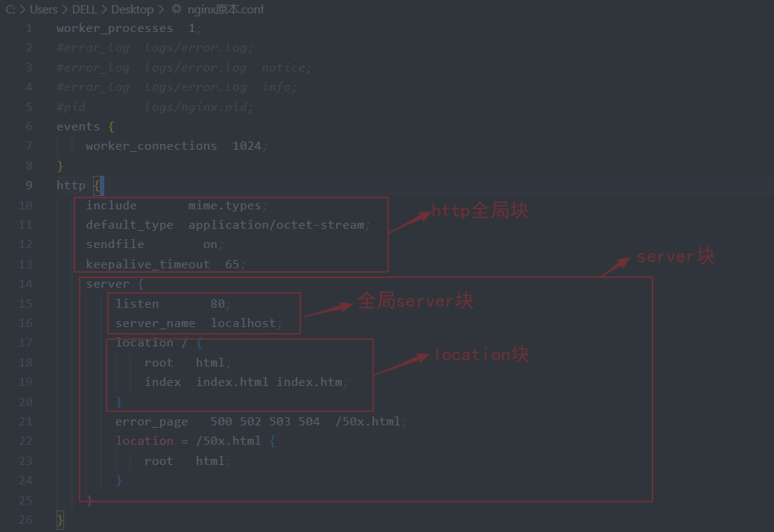This screenshot has height=532, width=774.
Task: Open the C: breadcrumb segment
Action: [10, 10]
